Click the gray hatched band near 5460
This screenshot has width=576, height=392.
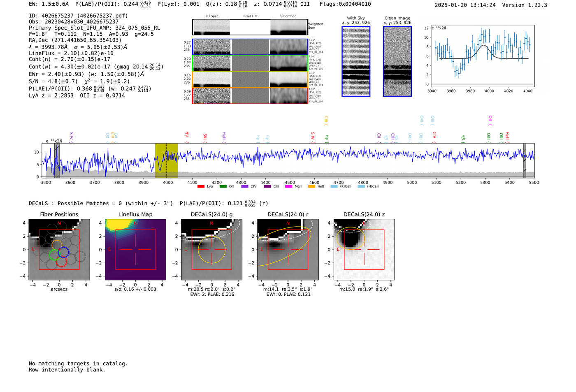(x=525, y=160)
